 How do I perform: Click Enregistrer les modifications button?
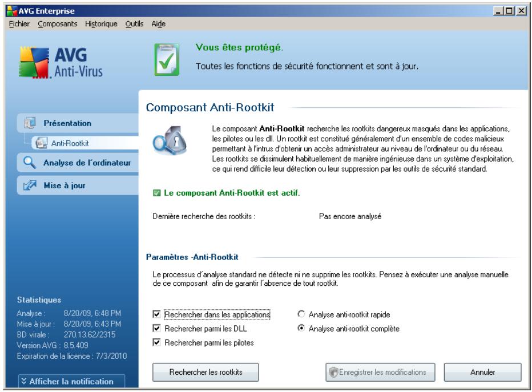click(380, 373)
